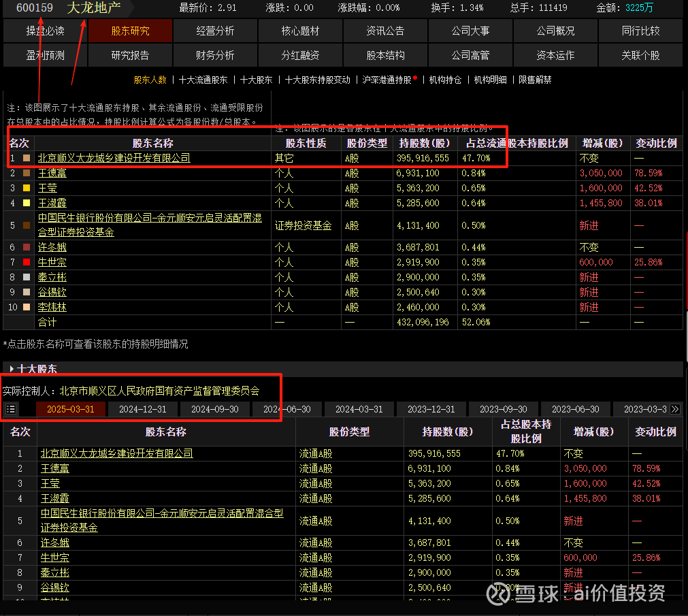Switch to the 2024-12-31 report date

click(143, 409)
